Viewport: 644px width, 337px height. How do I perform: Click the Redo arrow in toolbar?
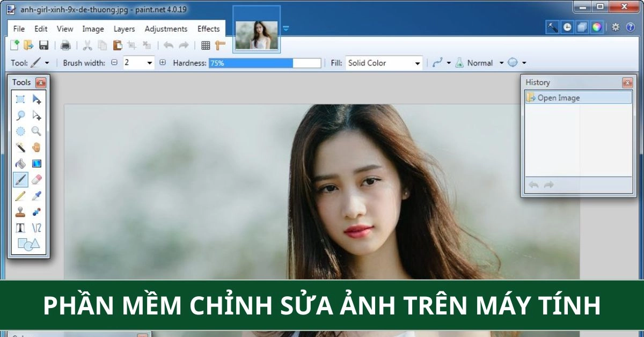[x=184, y=45]
